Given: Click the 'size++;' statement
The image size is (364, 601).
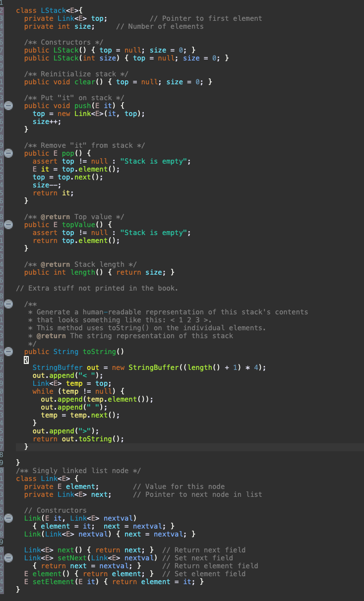Looking at the screenshot, I should (47, 121).
